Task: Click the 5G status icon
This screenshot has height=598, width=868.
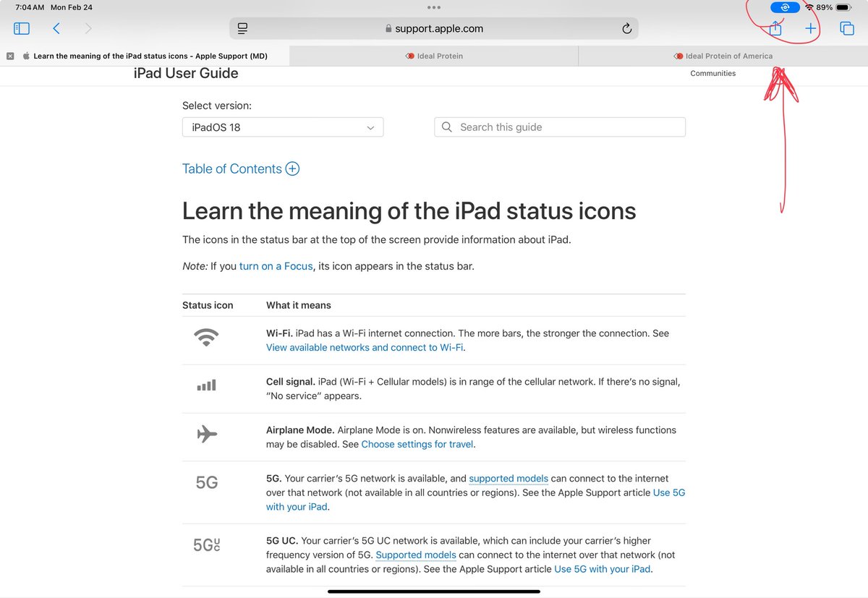Action: (206, 482)
